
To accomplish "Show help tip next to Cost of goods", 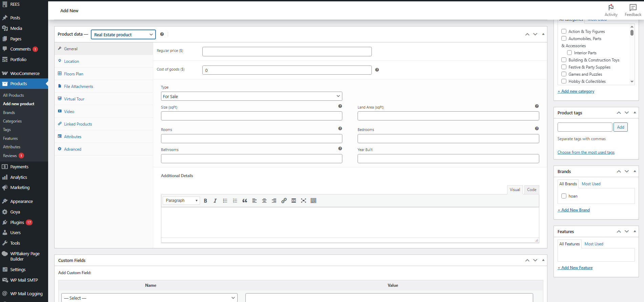I will 377,70.
